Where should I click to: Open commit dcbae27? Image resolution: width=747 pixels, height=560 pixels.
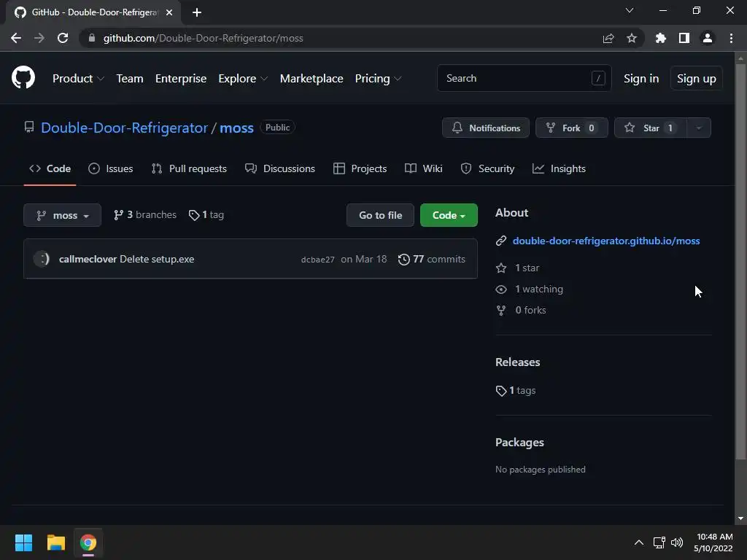pyautogui.click(x=318, y=260)
